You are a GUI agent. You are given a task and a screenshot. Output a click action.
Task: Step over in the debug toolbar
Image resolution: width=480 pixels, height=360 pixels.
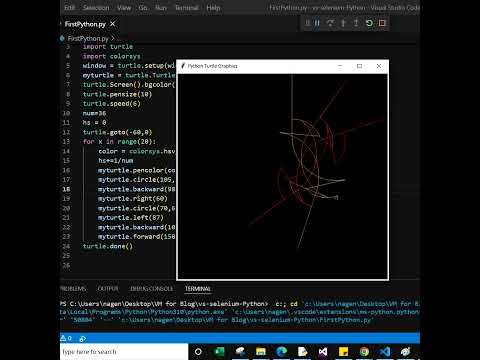[330, 23]
